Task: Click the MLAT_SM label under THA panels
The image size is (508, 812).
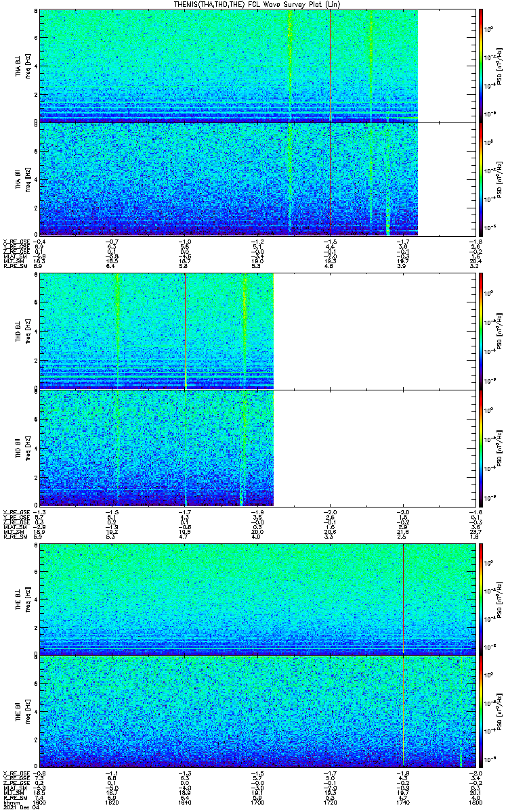Action: tap(14, 257)
